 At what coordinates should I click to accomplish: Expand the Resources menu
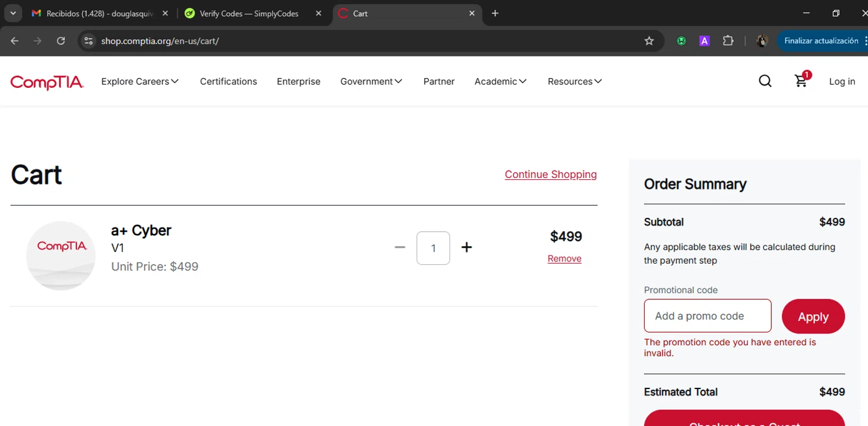(x=575, y=82)
